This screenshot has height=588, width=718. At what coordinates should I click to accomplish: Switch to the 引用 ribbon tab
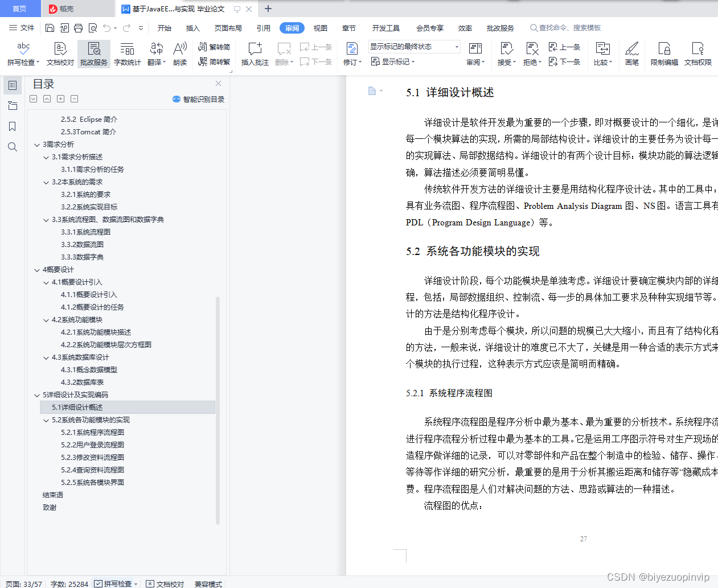(x=264, y=28)
